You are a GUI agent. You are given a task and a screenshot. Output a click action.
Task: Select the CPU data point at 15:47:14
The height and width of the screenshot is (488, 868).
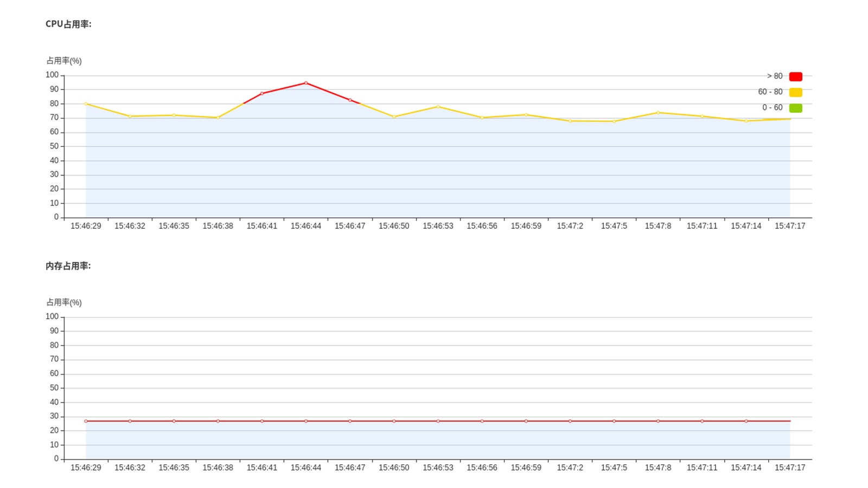(x=746, y=121)
